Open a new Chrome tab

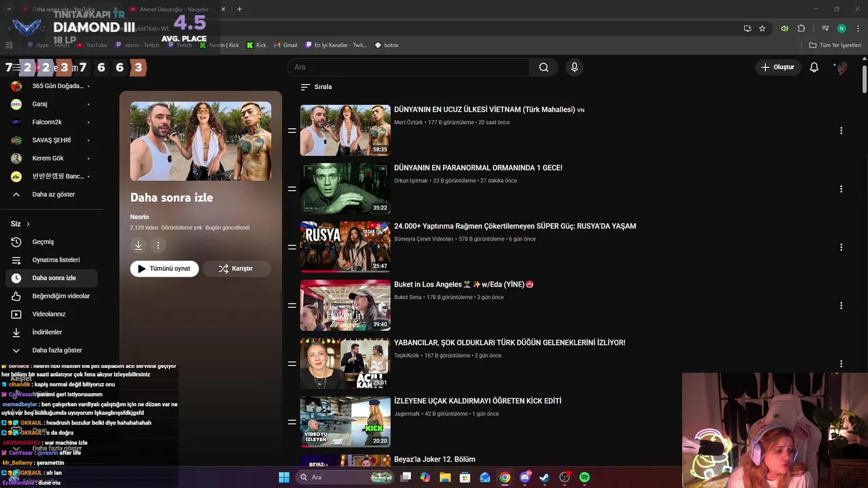[239, 9]
